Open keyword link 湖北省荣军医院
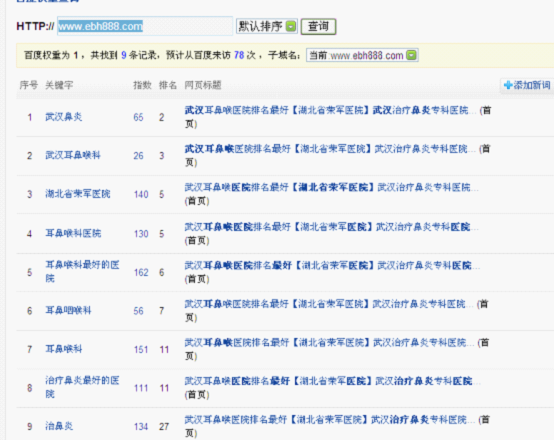This screenshot has width=554, height=440. point(78,194)
